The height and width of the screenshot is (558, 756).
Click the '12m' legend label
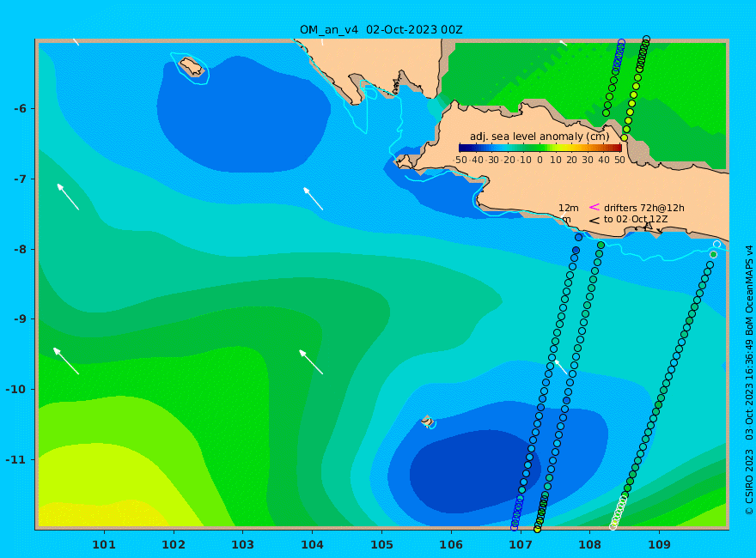(569, 208)
